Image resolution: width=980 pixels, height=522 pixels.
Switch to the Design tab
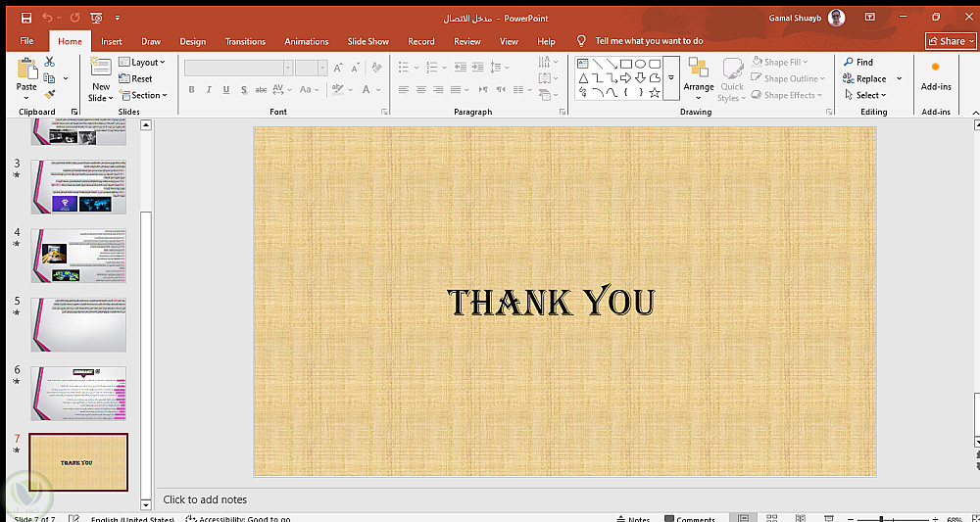point(192,41)
